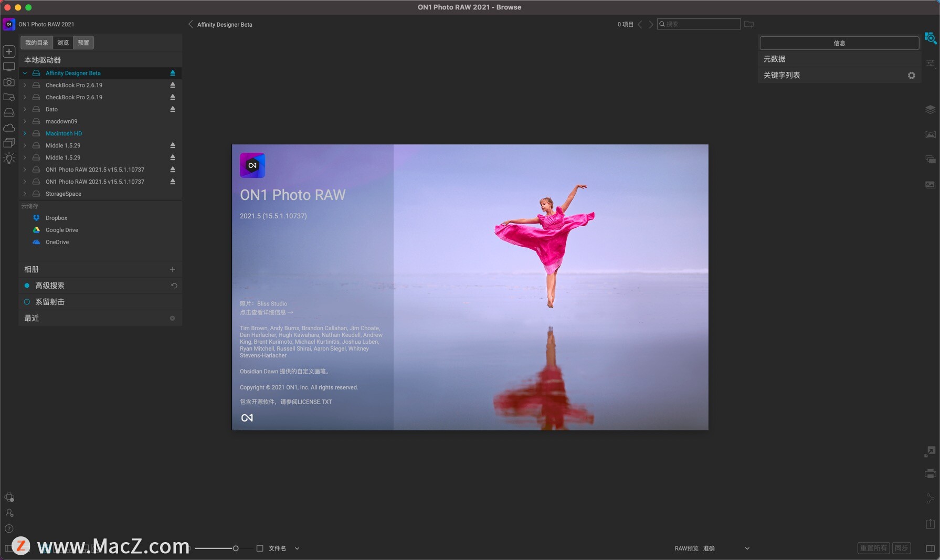Open the Edit sliders module icon
Screen dimensions: 940x560
[930, 64]
